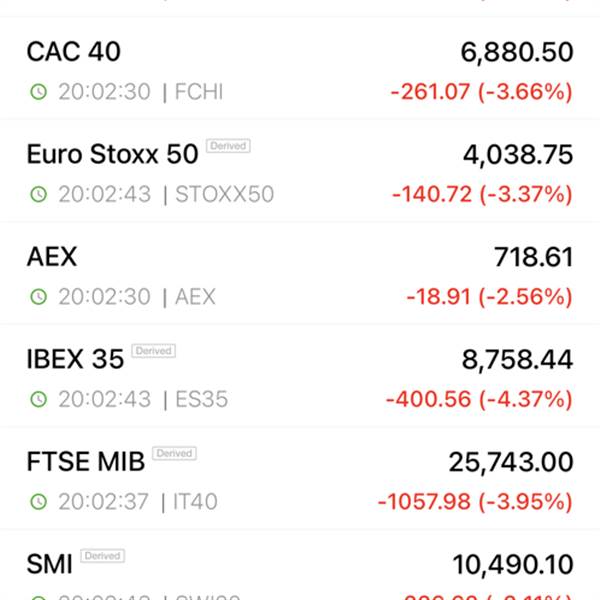The width and height of the screenshot is (600, 600).
Task: Click the clock icon under Euro Stoxx 50
Action: (38, 195)
